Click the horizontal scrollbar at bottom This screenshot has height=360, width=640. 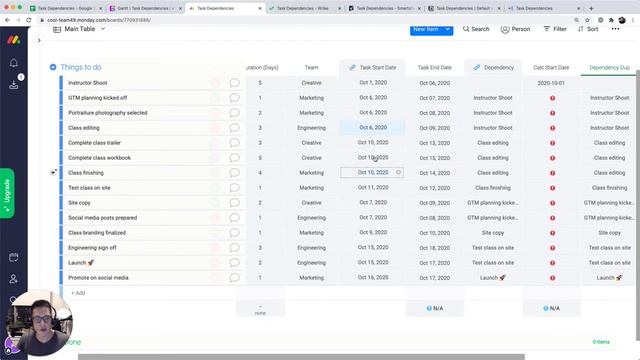(301, 357)
